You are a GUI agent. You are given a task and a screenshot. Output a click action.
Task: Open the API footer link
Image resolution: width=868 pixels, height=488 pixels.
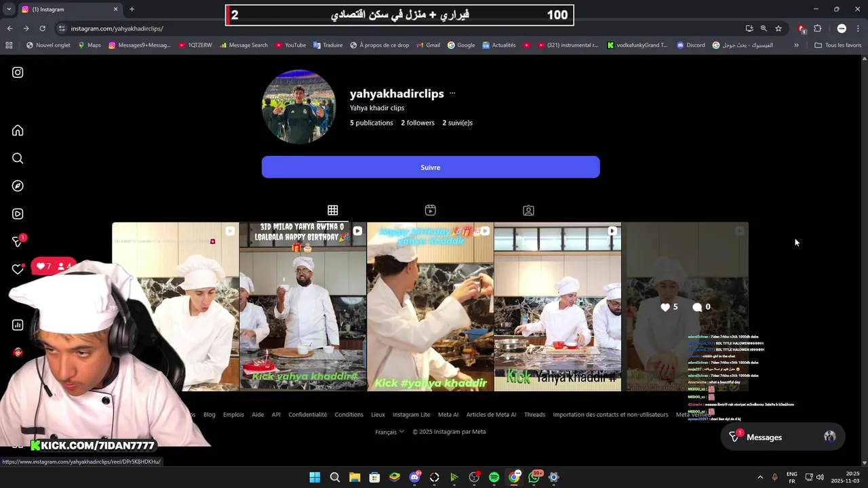click(x=276, y=415)
